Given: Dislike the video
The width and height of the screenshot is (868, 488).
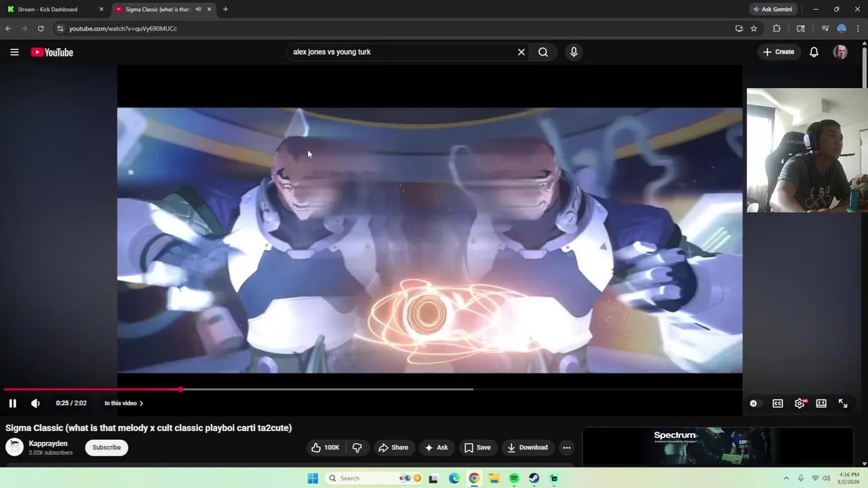Looking at the screenshot, I should pyautogui.click(x=357, y=447).
